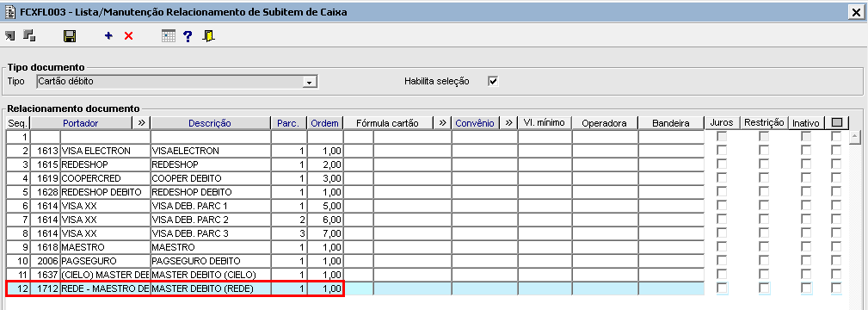The width and height of the screenshot is (868, 310).
Task: Click Bandeira cell of REDESHOP row
Action: click(671, 164)
